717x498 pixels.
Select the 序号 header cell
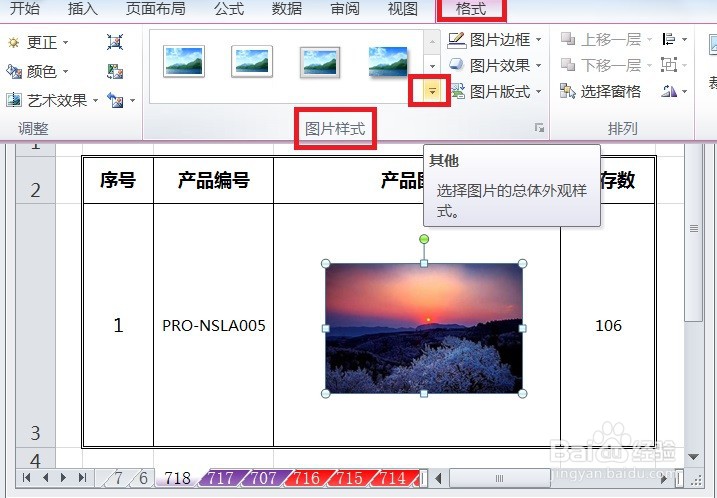[x=118, y=180]
